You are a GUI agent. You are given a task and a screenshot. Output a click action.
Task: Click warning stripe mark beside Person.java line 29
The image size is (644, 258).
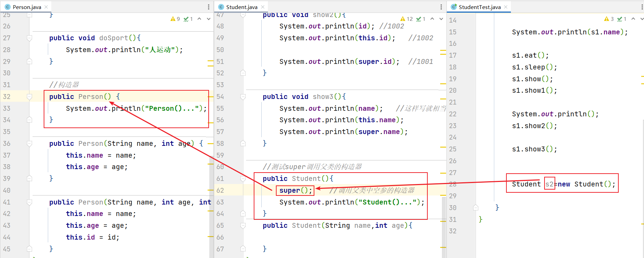click(210, 61)
